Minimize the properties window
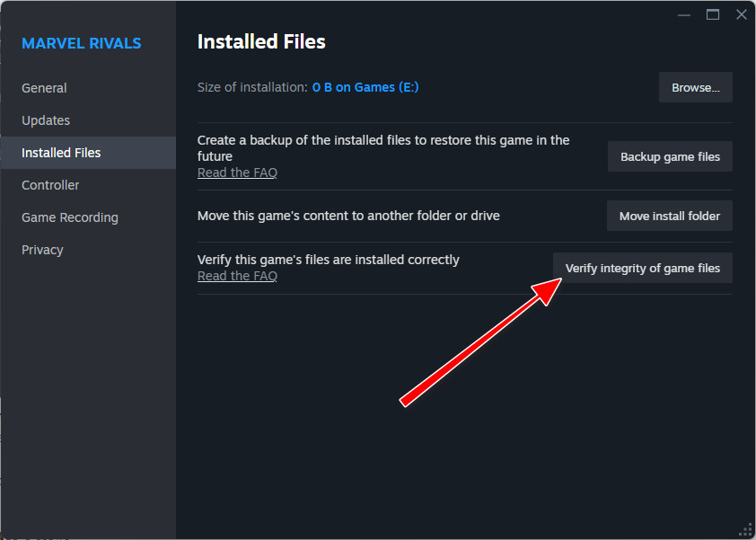 tap(683, 15)
